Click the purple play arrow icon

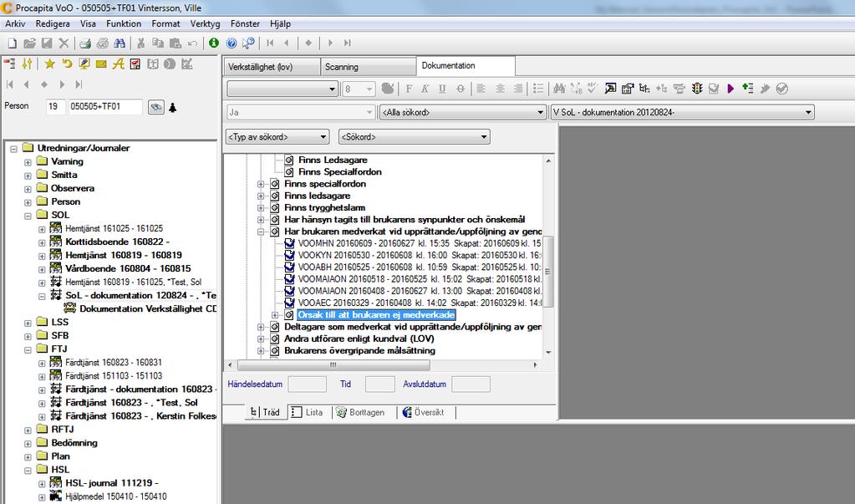[730, 89]
